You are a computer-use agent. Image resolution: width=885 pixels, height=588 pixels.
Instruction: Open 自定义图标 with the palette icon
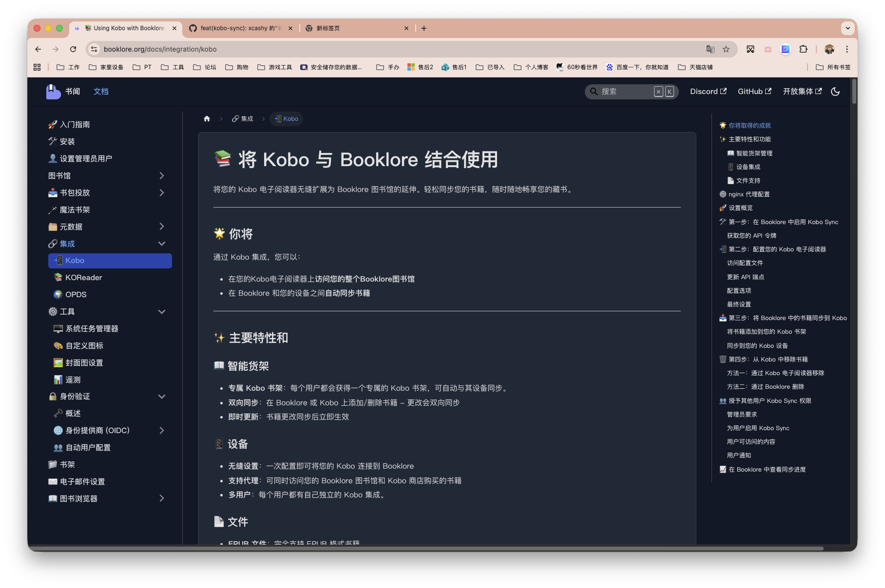point(84,345)
